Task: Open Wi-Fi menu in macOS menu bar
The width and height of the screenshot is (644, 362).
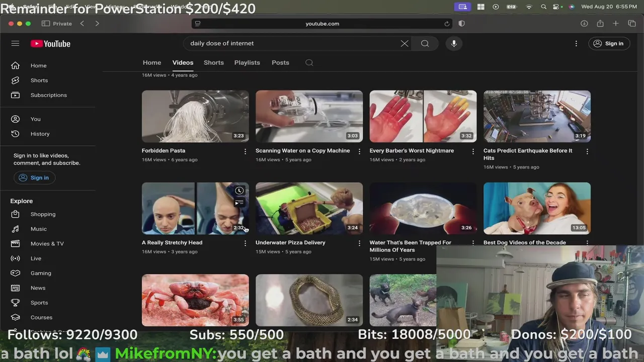Action: coord(529,7)
